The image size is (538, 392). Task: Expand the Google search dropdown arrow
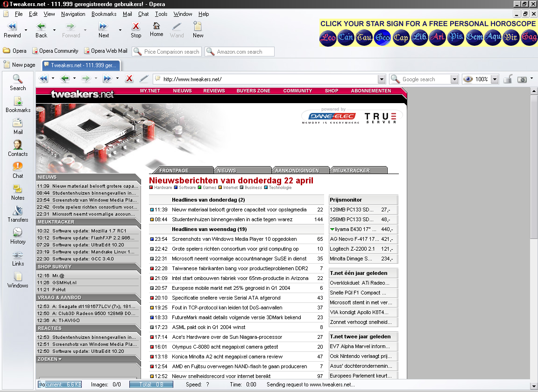[454, 79]
